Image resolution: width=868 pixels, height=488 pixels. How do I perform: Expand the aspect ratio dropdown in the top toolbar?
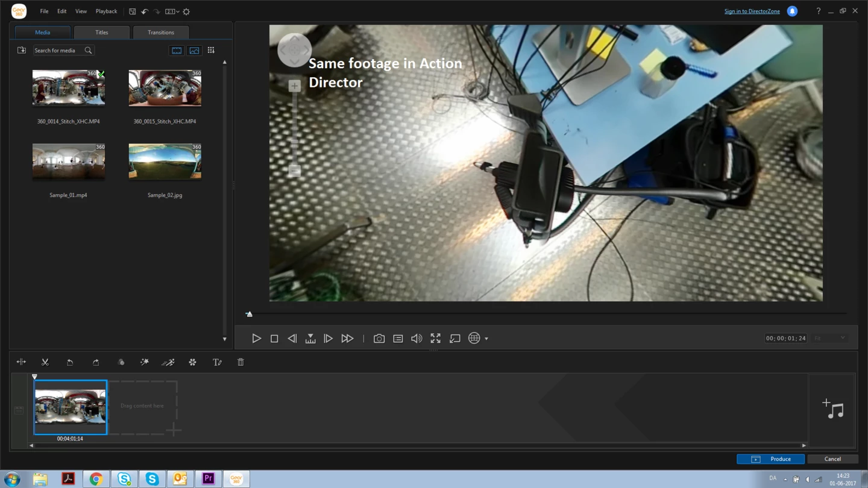(172, 11)
